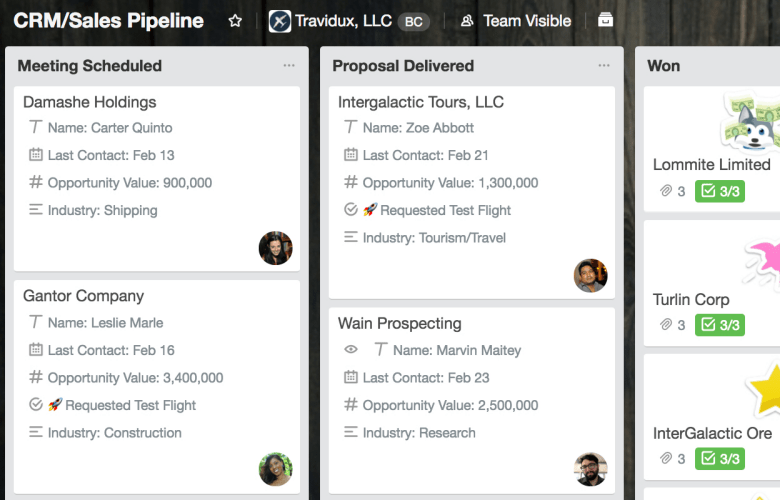Click the watch eye icon on Wain Prospecting
The width and height of the screenshot is (780, 500).
click(351, 350)
